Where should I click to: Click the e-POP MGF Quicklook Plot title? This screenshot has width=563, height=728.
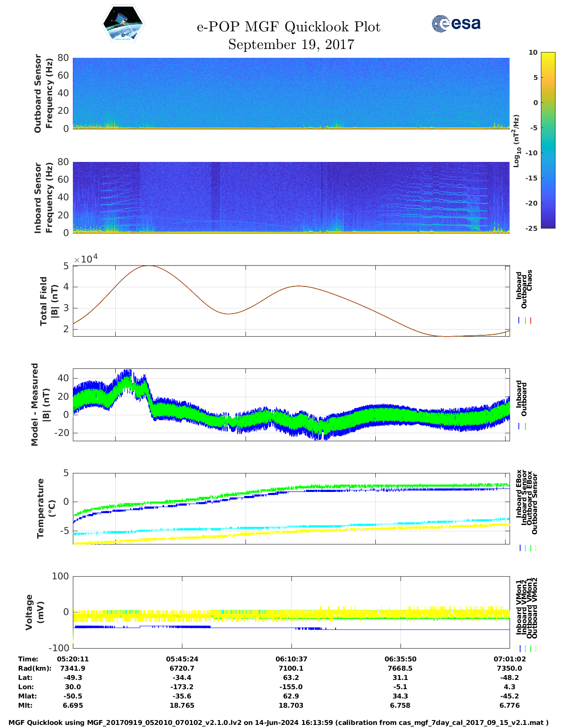point(288,27)
